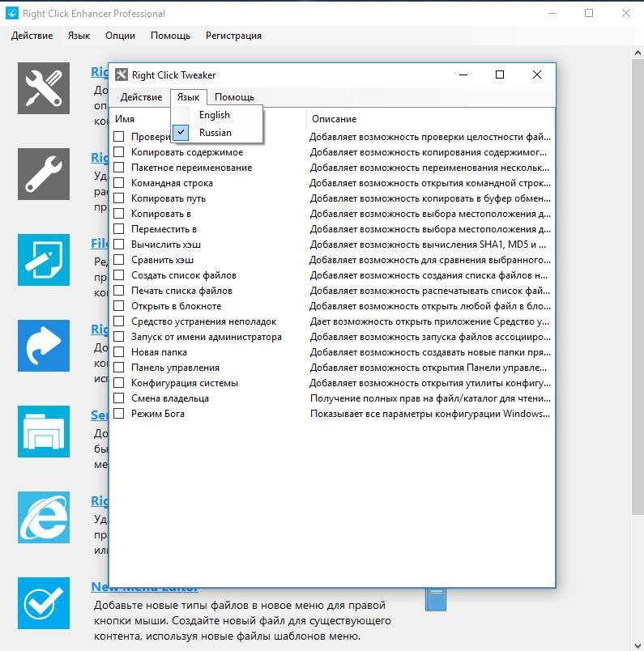Click the blue curved-arrow shortcut icon
This screenshot has width=644, height=651.
click(x=44, y=346)
